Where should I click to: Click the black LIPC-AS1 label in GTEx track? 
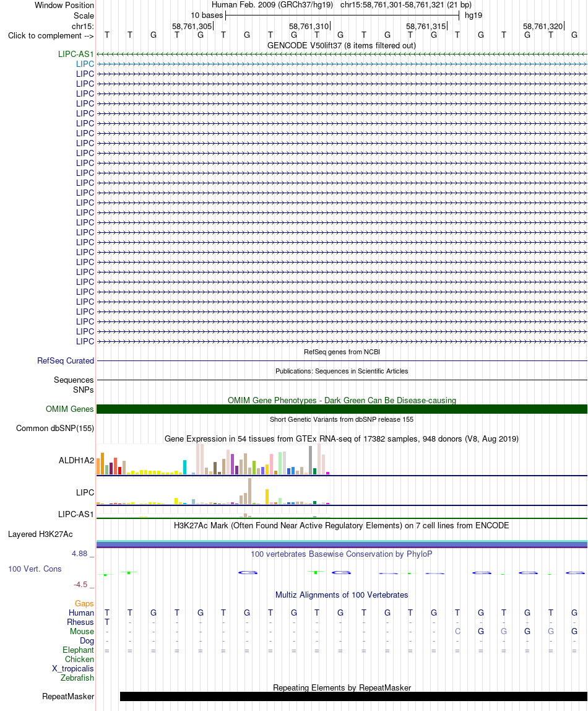76,514
